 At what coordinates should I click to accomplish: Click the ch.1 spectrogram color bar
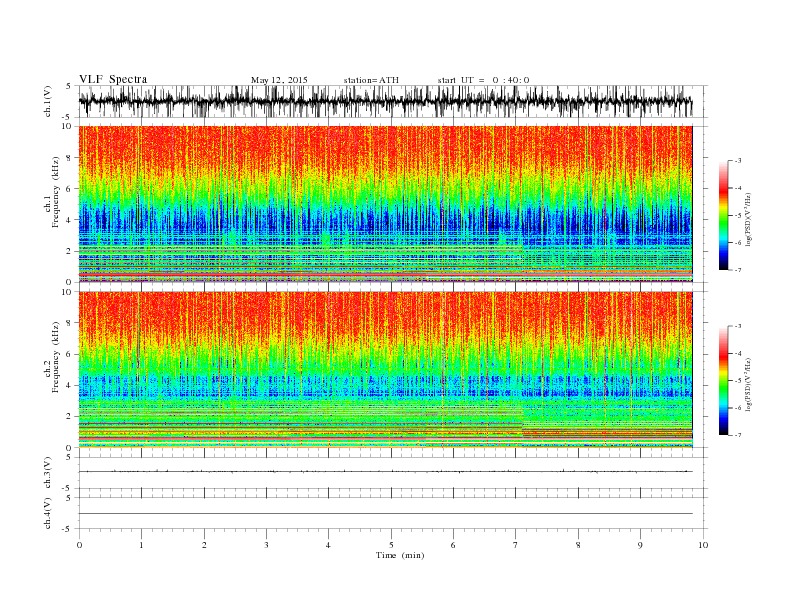(723, 215)
